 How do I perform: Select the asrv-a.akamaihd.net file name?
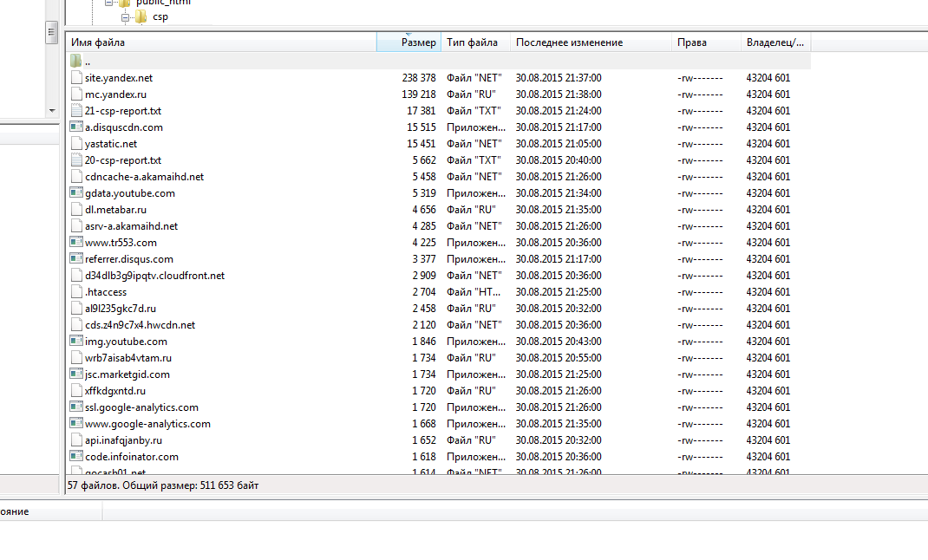click(x=131, y=226)
